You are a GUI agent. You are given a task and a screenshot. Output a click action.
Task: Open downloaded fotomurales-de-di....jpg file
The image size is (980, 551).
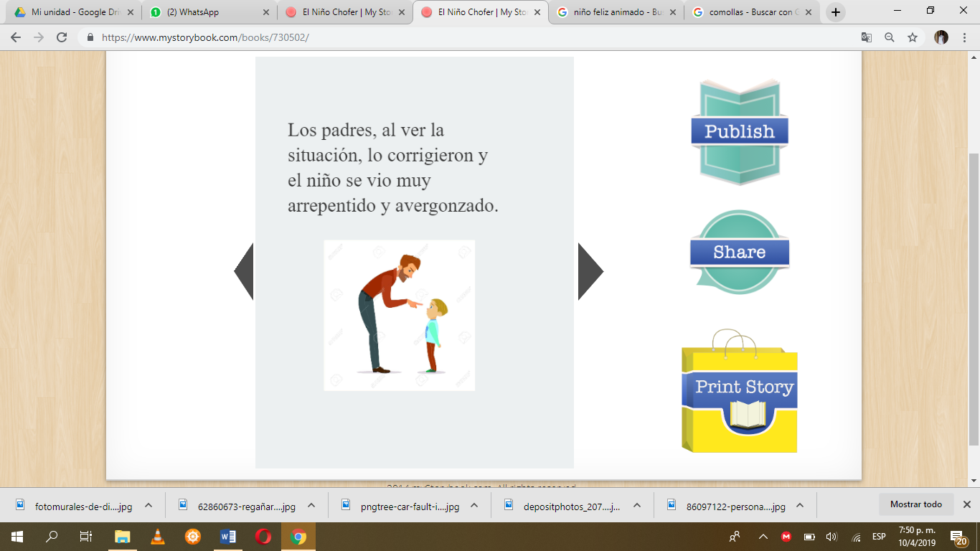(74, 506)
